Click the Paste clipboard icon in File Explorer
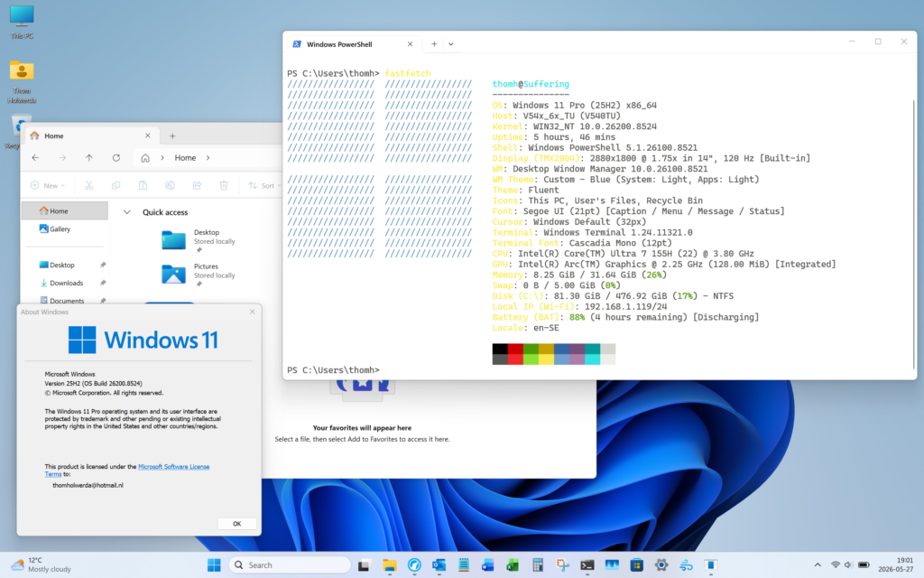Viewport: 924px width, 578px height. point(143,185)
